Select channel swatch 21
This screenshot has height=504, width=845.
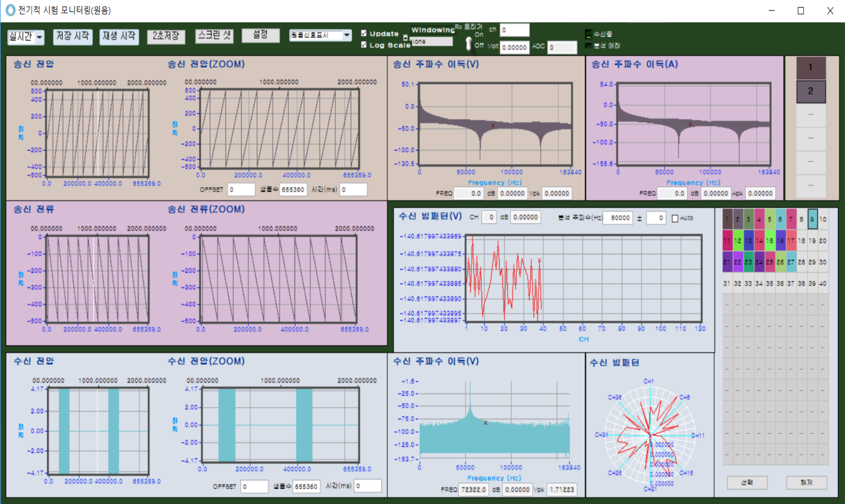tap(727, 262)
